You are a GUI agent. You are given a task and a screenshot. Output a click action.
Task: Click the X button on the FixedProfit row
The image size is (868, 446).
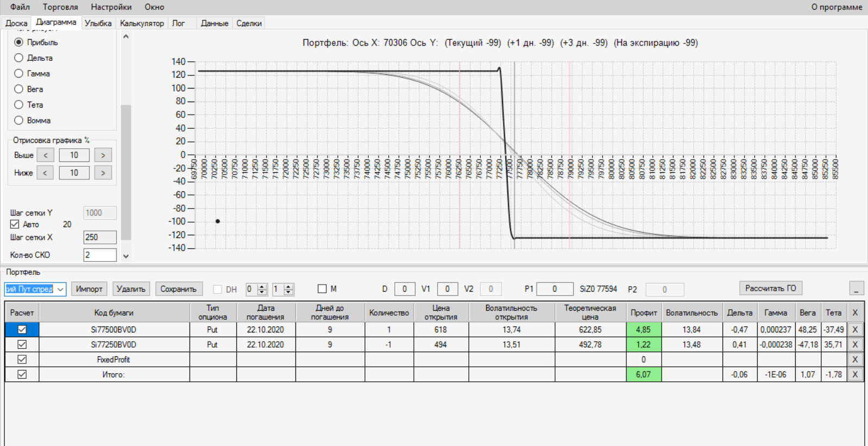click(x=855, y=359)
